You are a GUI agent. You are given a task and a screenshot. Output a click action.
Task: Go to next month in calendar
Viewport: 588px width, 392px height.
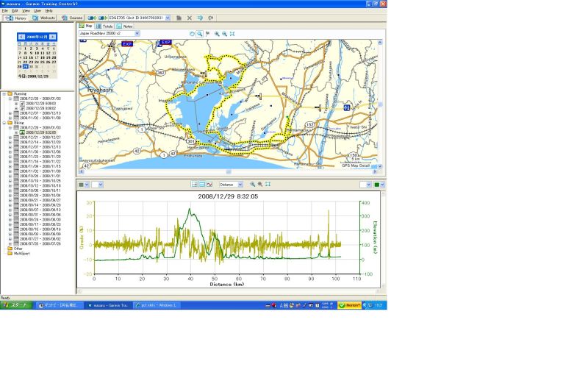(x=52, y=37)
